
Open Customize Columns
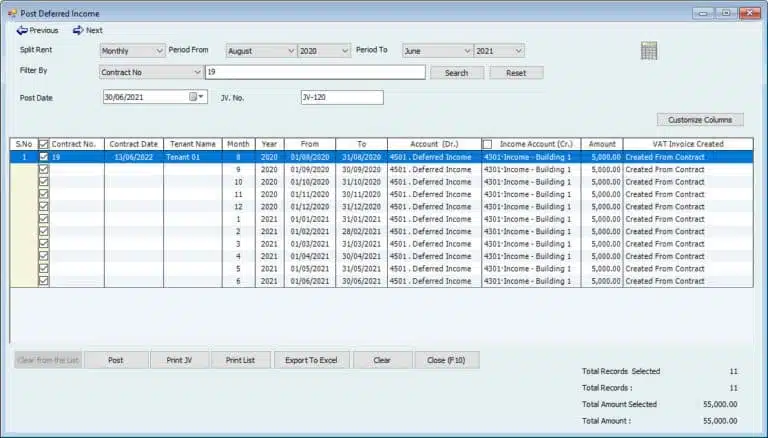pyautogui.click(x=700, y=120)
